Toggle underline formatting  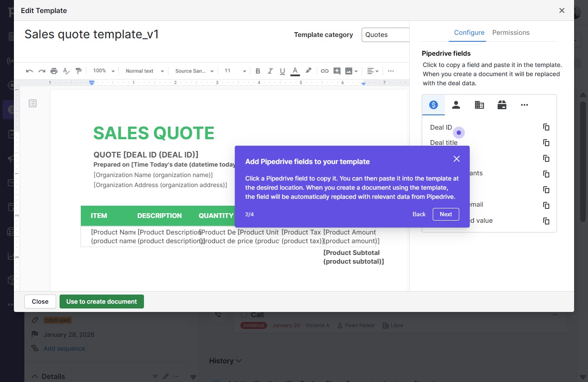coord(283,71)
